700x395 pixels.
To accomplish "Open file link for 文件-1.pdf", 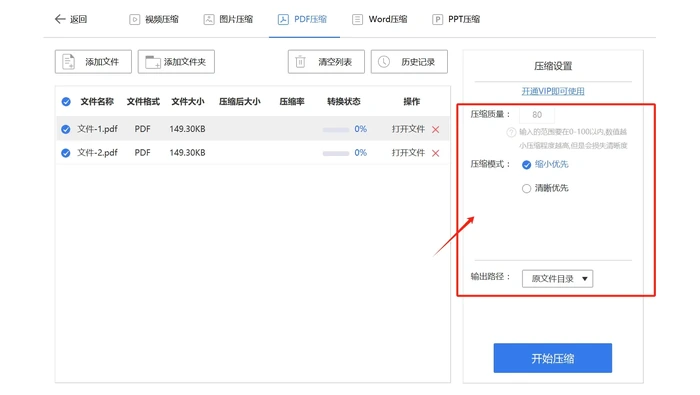I will [x=408, y=129].
